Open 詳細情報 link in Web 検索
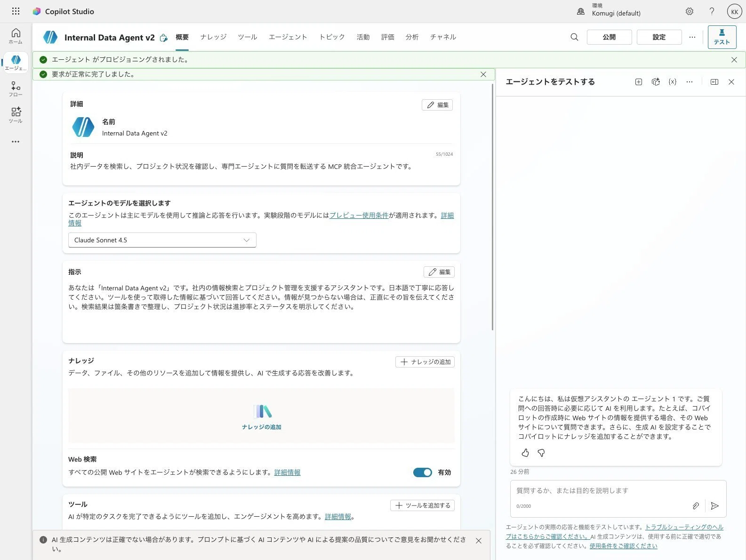Image resolution: width=746 pixels, height=560 pixels. tap(287, 472)
